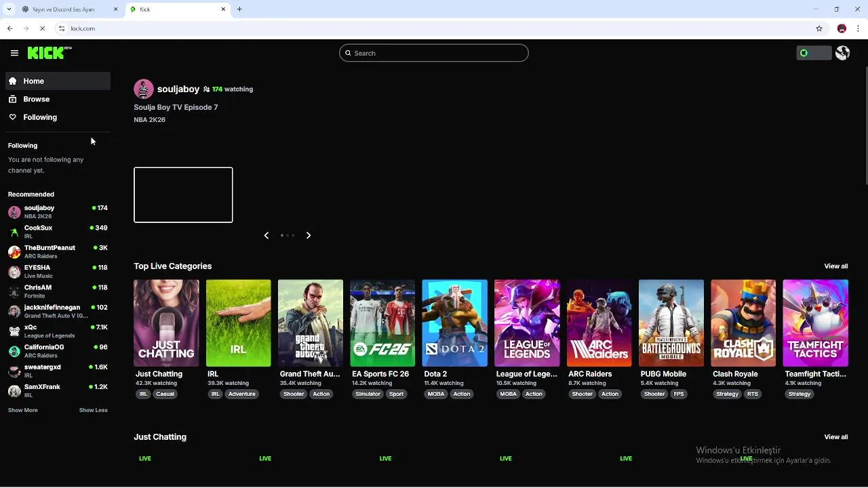This screenshot has height=488, width=868.
Task: Open a new browser tab
Action: [x=239, y=9]
